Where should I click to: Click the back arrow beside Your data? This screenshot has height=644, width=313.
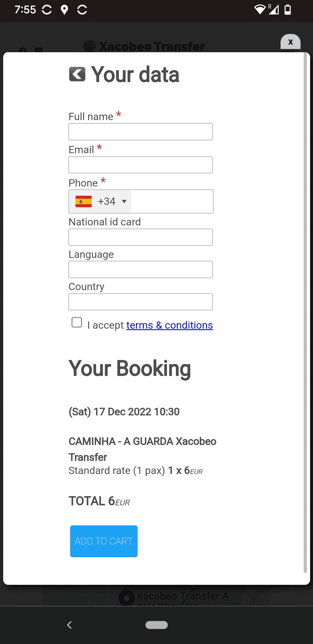tap(77, 74)
